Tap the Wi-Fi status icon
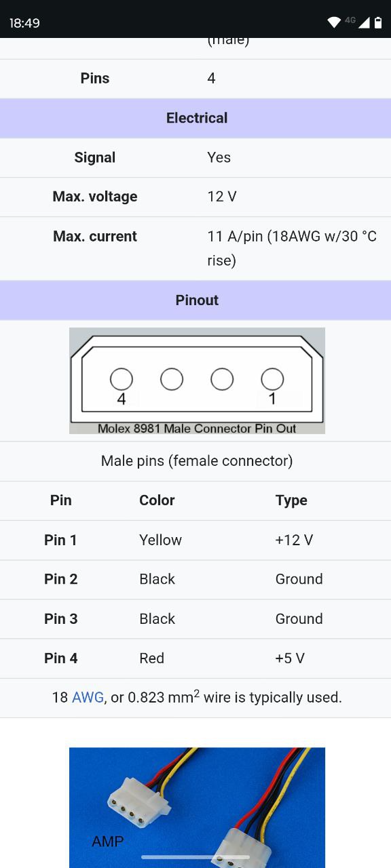The height and width of the screenshot is (868, 391). [334, 23]
